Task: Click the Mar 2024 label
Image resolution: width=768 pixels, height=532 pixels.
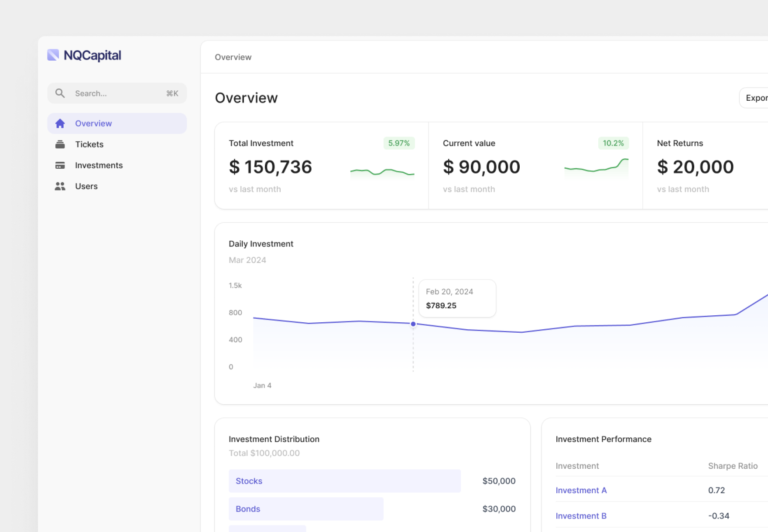Action: (x=247, y=260)
